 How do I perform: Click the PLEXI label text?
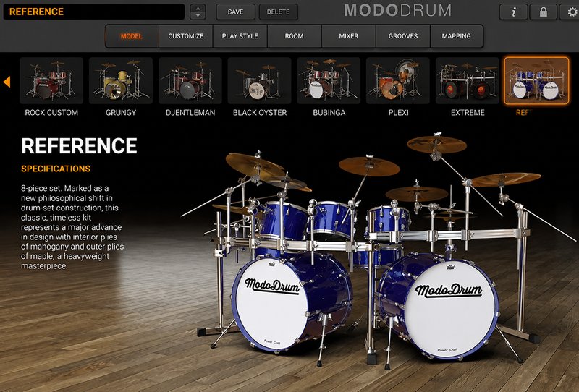399,113
